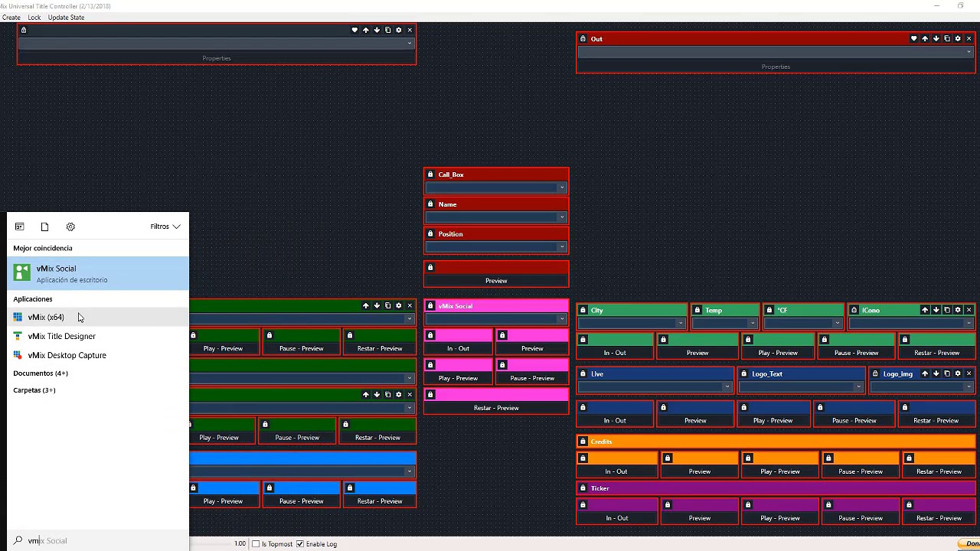Expand the Temp dropdown
The width and height of the screenshot is (980, 551).
pos(725,323)
